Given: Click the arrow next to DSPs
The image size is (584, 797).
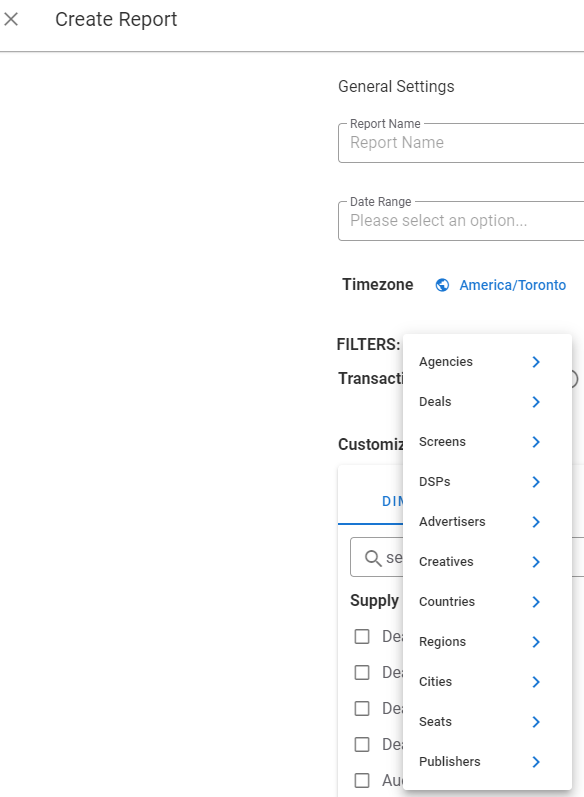Looking at the screenshot, I should pos(536,482).
